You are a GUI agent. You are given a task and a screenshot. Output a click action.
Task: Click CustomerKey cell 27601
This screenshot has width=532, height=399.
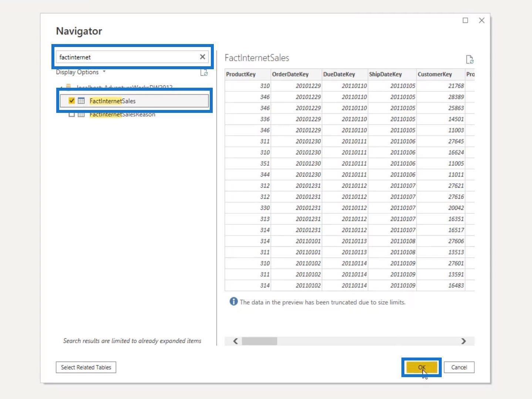coord(441,263)
